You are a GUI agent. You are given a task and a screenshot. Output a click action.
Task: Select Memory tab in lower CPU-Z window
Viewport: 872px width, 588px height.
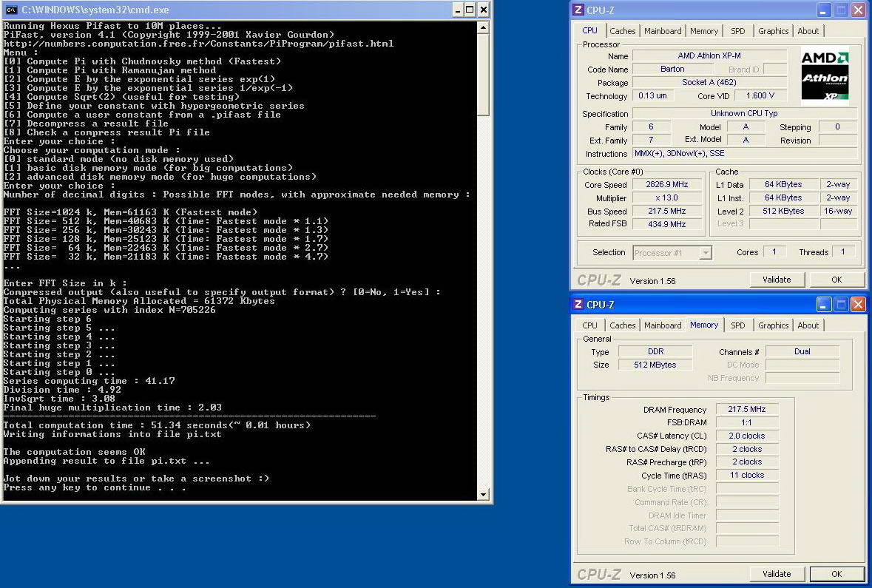coord(704,325)
